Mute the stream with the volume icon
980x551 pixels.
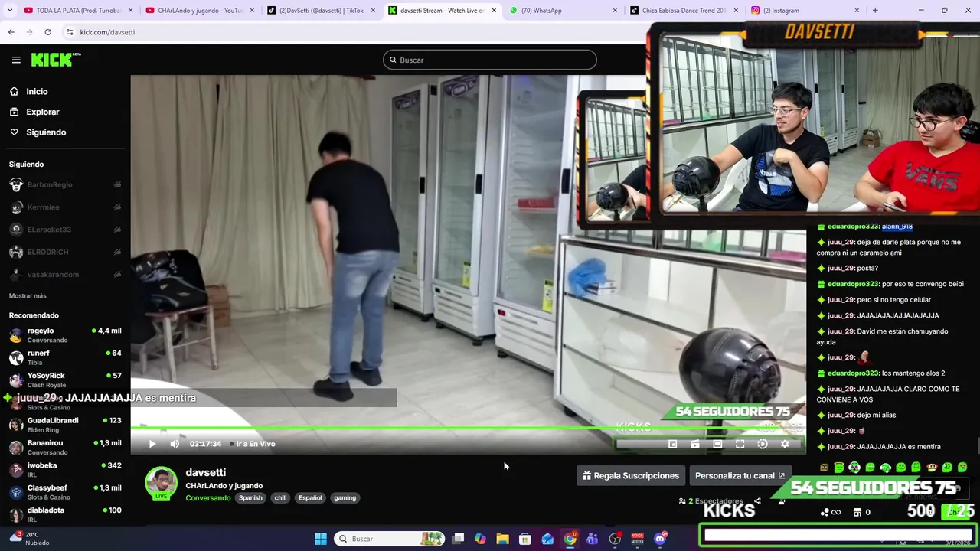tap(175, 444)
